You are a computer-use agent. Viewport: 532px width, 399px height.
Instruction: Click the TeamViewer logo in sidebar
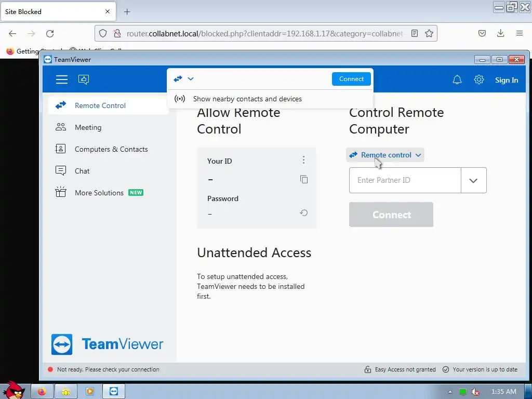pos(107,344)
